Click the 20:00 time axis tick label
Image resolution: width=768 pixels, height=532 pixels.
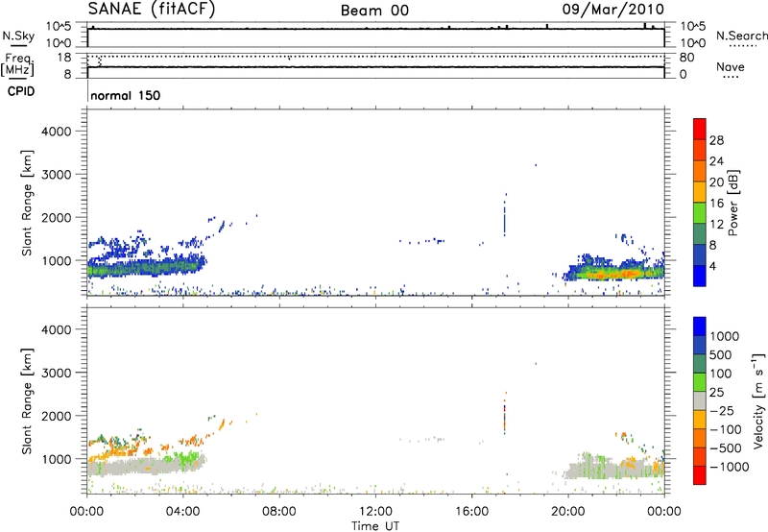tap(568, 512)
